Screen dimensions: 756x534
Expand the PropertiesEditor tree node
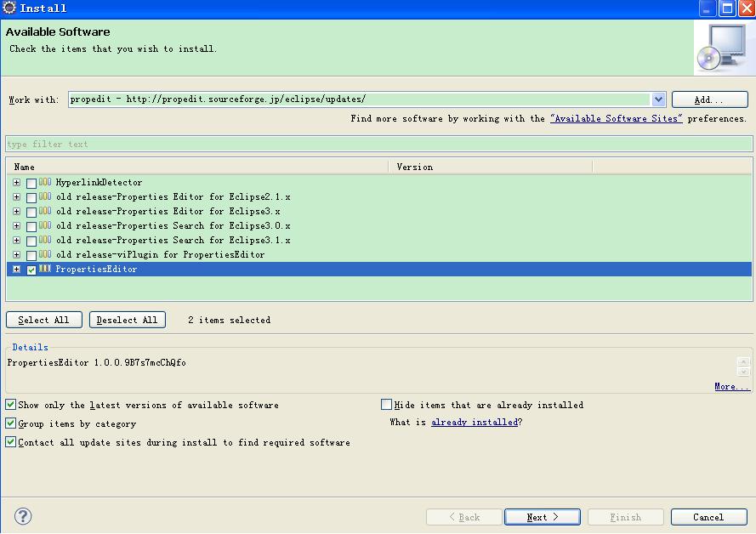coord(16,270)
